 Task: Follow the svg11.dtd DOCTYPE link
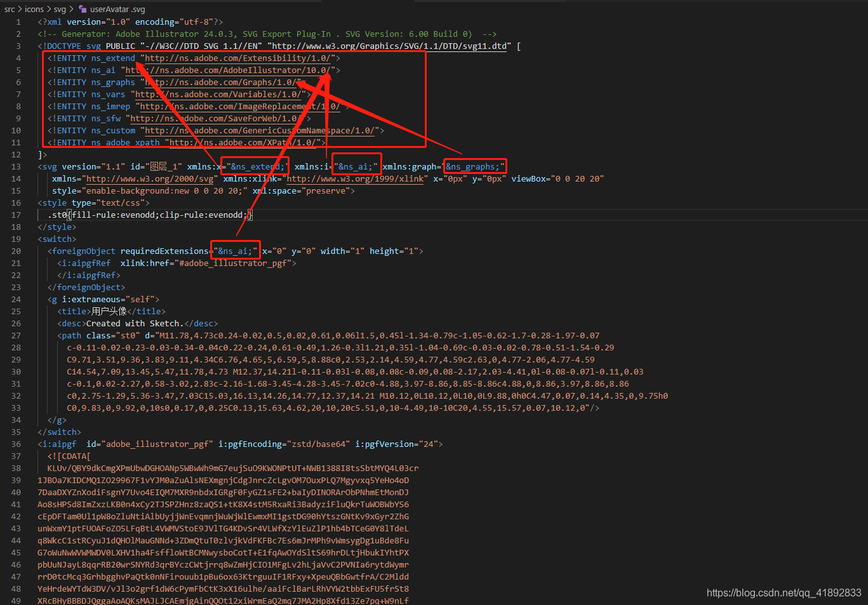[390, 46]
